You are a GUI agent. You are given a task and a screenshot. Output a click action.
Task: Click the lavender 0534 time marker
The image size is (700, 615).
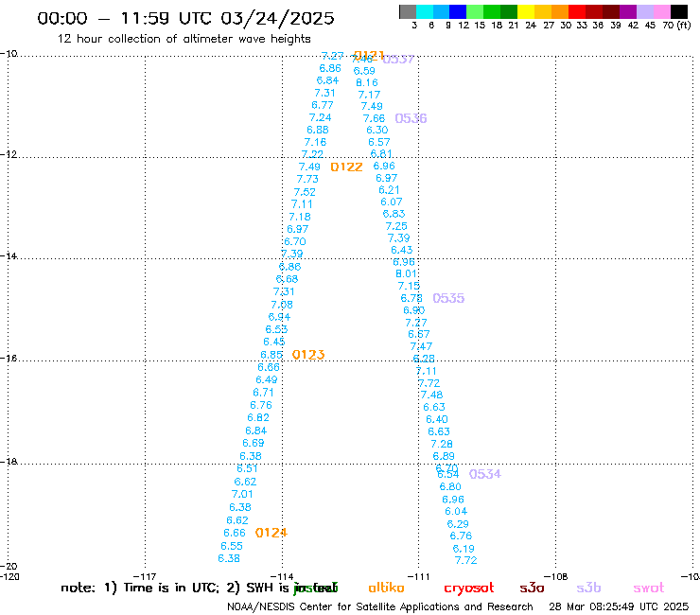[x=485, y=474]
